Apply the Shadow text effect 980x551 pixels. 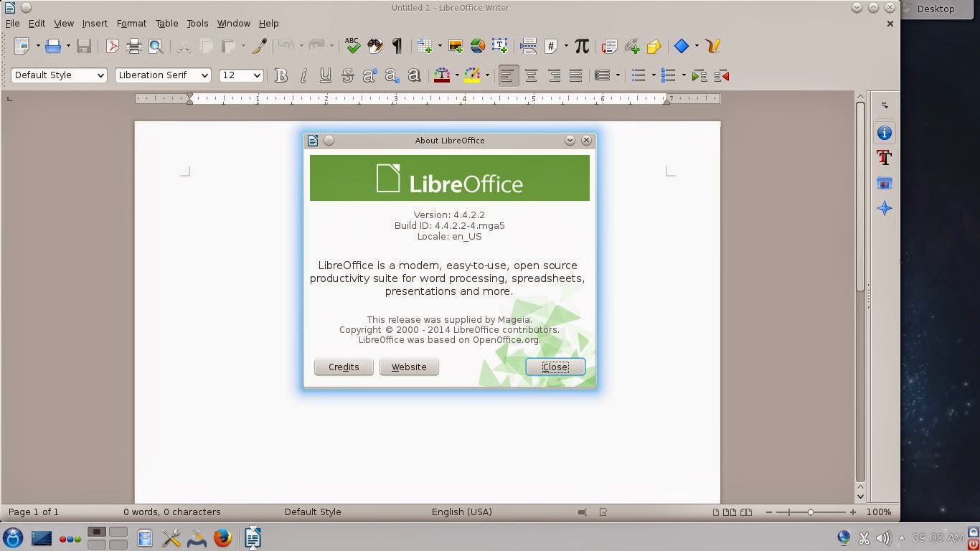click(414, 75)
